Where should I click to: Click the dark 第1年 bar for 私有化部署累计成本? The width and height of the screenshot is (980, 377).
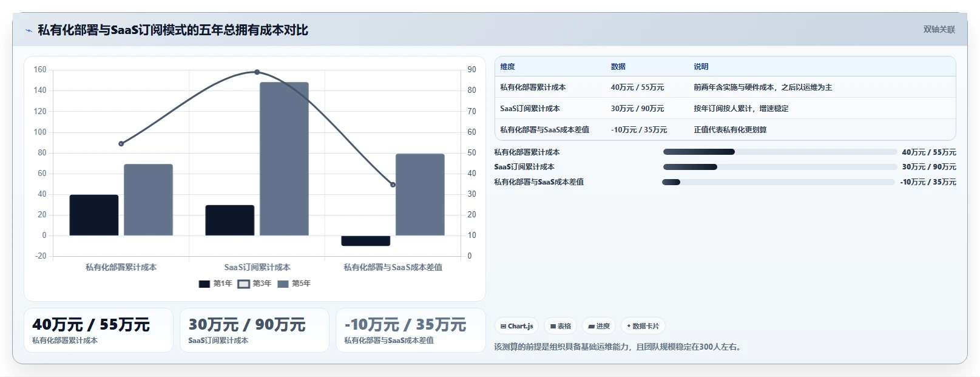point(94,215)
